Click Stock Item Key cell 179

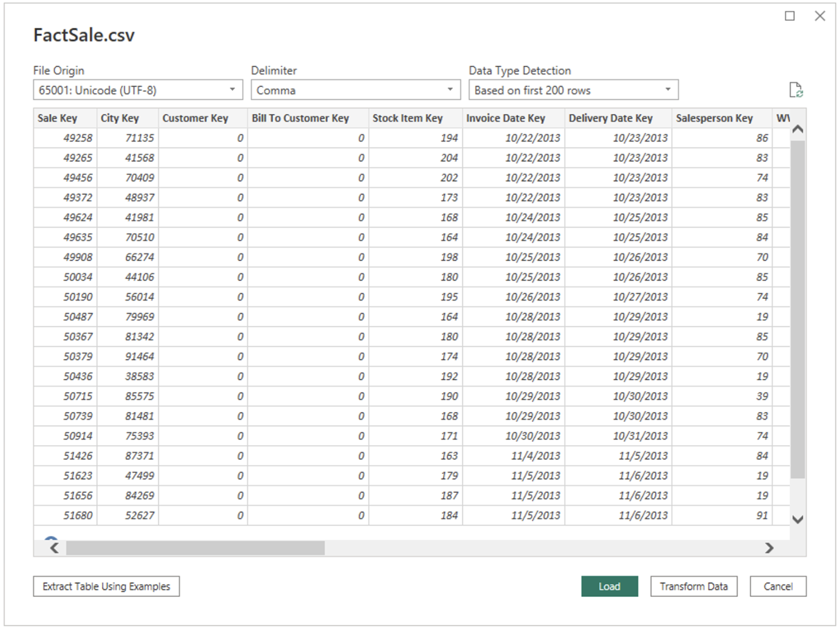[x=416, y=476]
